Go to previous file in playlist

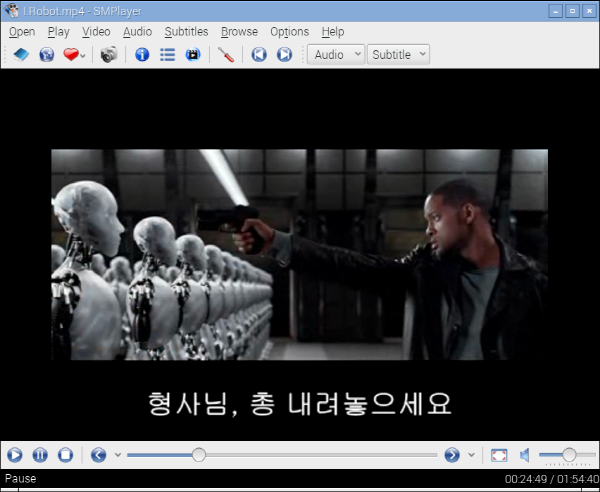click(259, 54)
